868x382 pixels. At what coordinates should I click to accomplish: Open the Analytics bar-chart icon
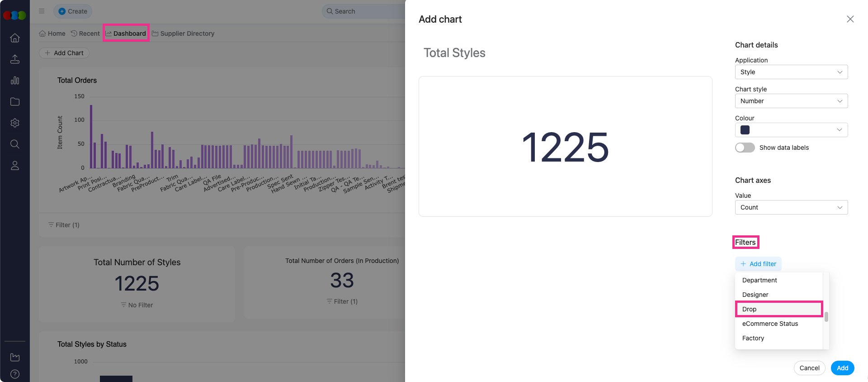pos(15,80)
